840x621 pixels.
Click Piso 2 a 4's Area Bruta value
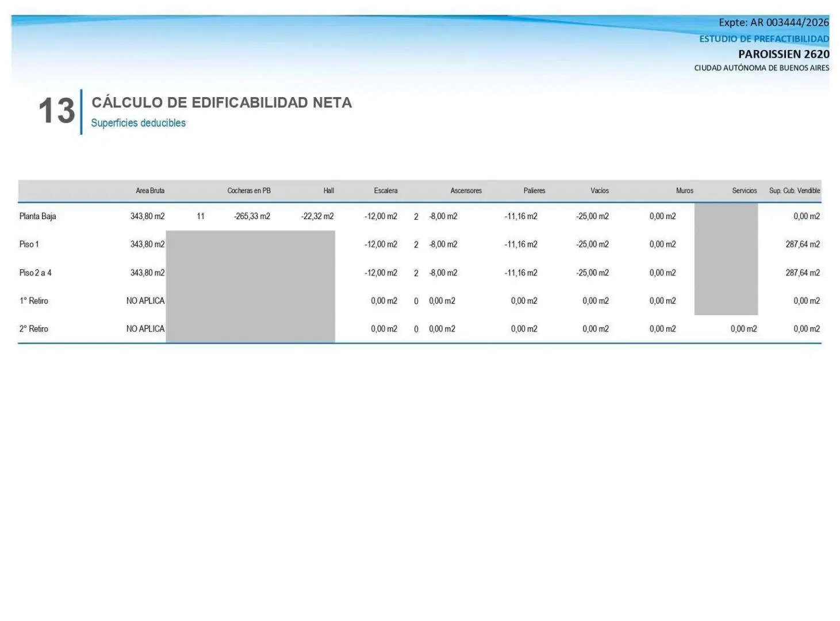pyautogui.click(x=147, y=273)
